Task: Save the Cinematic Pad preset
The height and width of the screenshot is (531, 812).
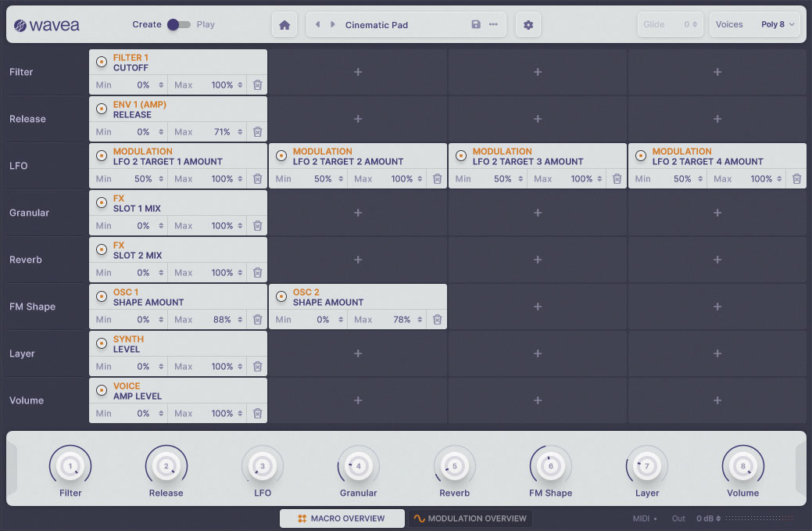Action: coord(476,24)
